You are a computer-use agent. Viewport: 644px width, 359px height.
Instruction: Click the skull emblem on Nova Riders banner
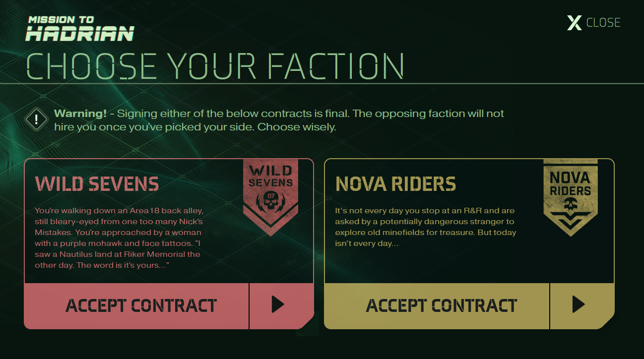click(571, 204)
